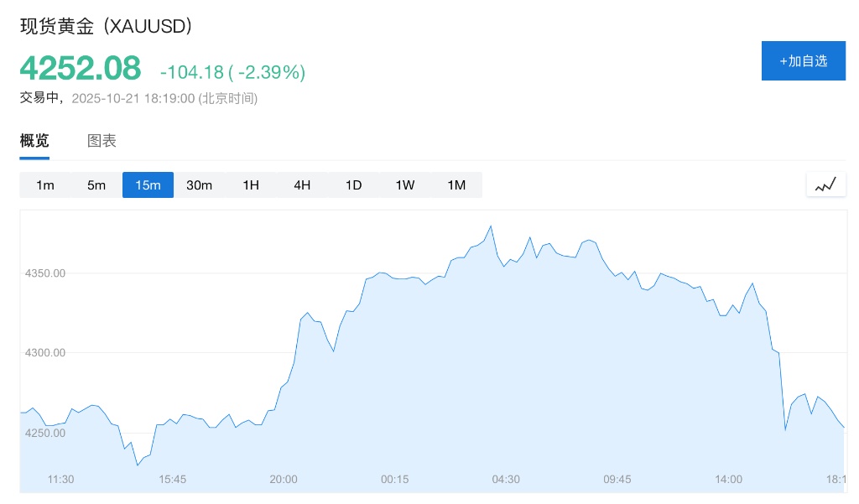Image resolution: width=859 pixels, height=504 pixels.
Task: Click the line chart type icon
Action: pos(825,184)
